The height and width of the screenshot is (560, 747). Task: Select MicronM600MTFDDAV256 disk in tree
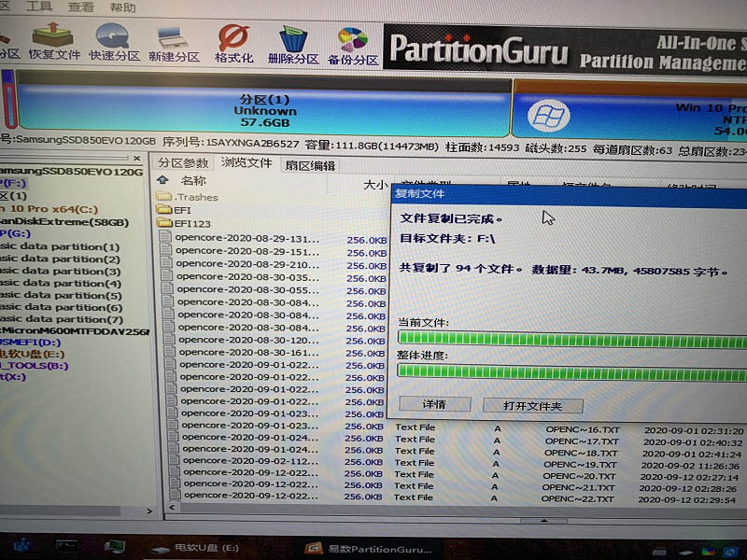tap(75, 331)
